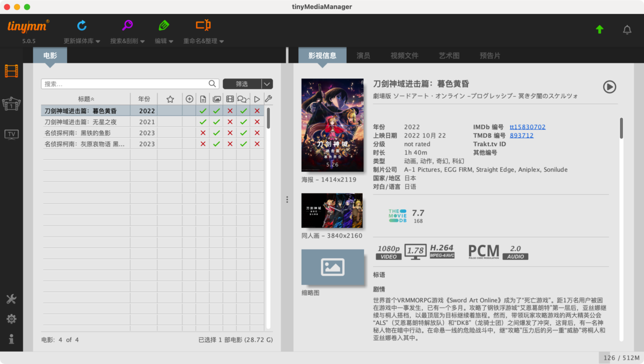Select movie row 刀剑神域进击篇：无星之夜
The height and width of the screenshot is (364, 644).
coord(153,122)
